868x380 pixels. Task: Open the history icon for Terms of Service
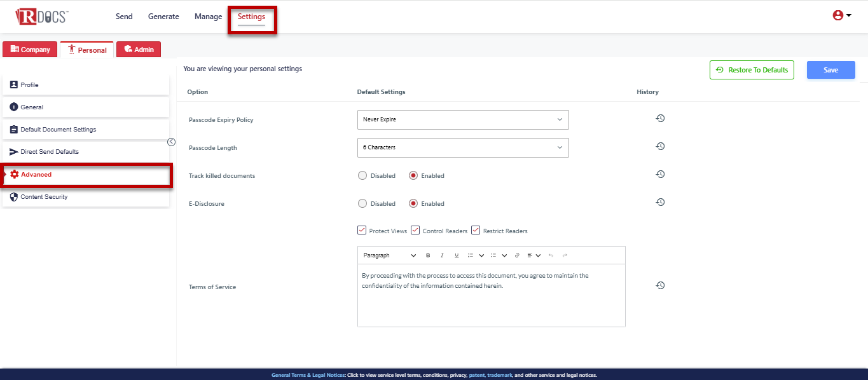pos(660,285)
